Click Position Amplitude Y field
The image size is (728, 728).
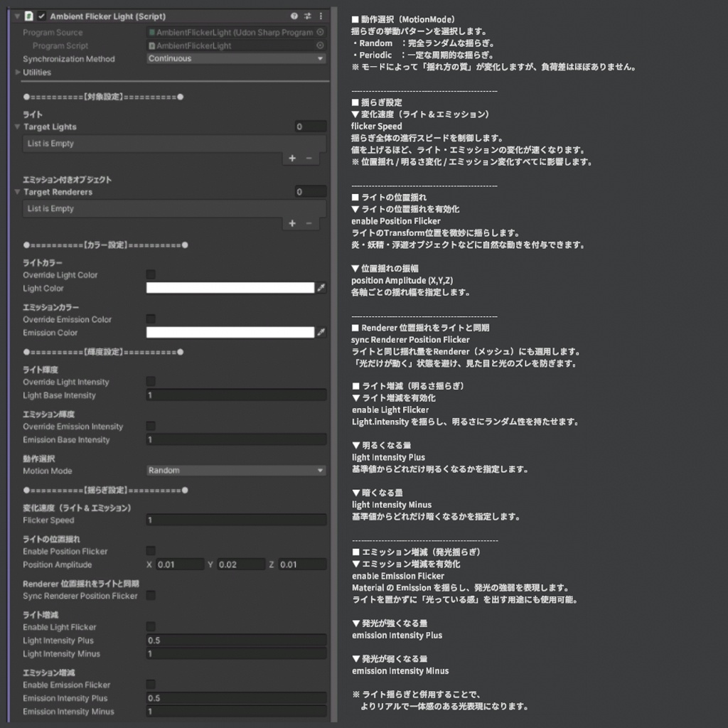pyautogui.click(x=241, y=564)
